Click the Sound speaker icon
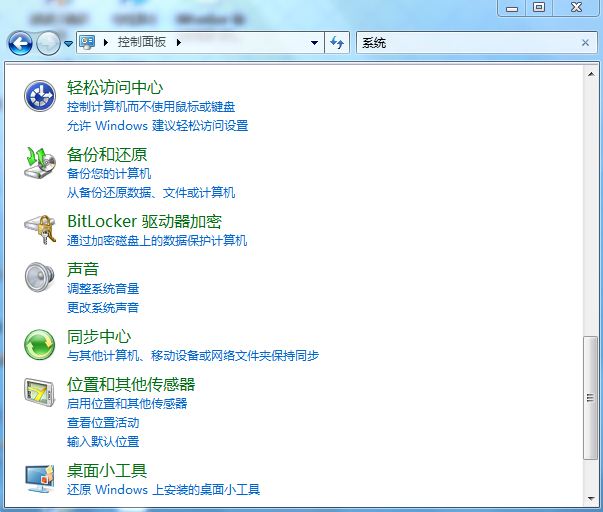Image resolution: width=603 pixels, height=512 pixels. pos(40,277)
